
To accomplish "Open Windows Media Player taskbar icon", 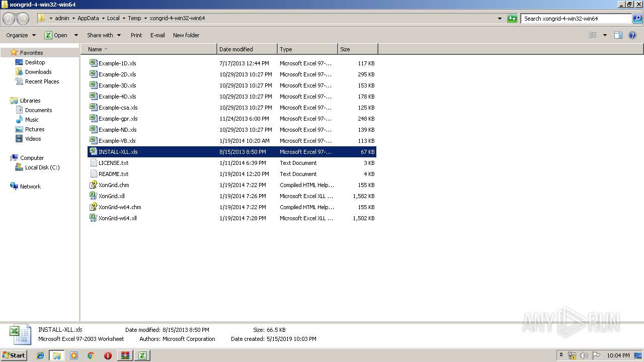I will click(74, 355).
